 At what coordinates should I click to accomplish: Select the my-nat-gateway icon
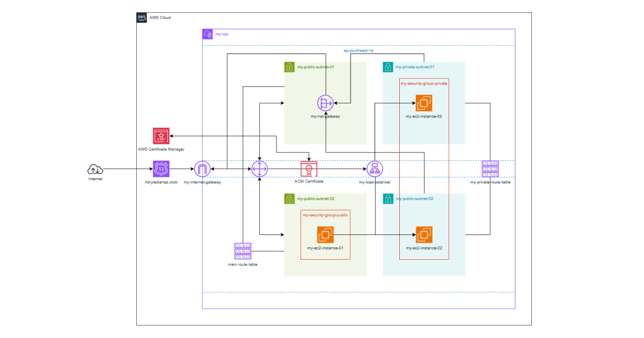325,102
